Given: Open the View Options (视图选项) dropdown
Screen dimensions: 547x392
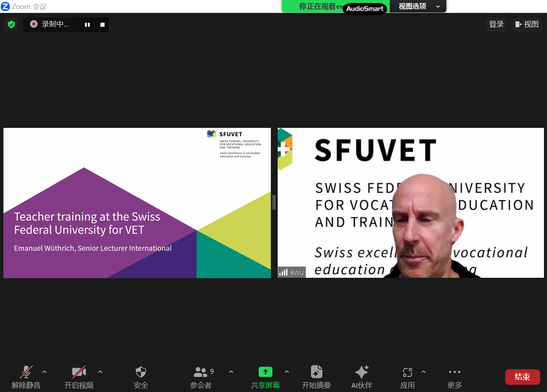Looking at the screenshot, I should [418, 6].
